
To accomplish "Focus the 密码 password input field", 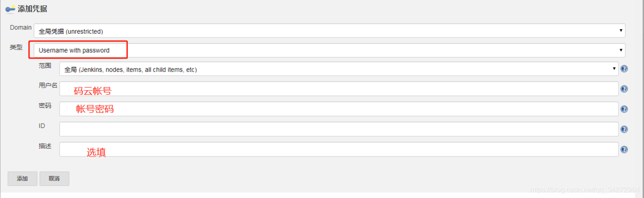I will (x=339, y=109).
